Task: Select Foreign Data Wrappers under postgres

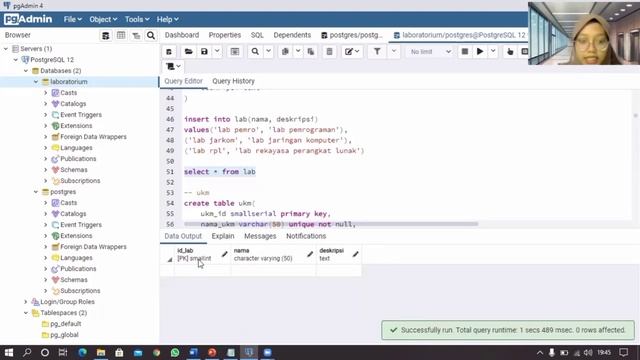Action: (93, 247)
